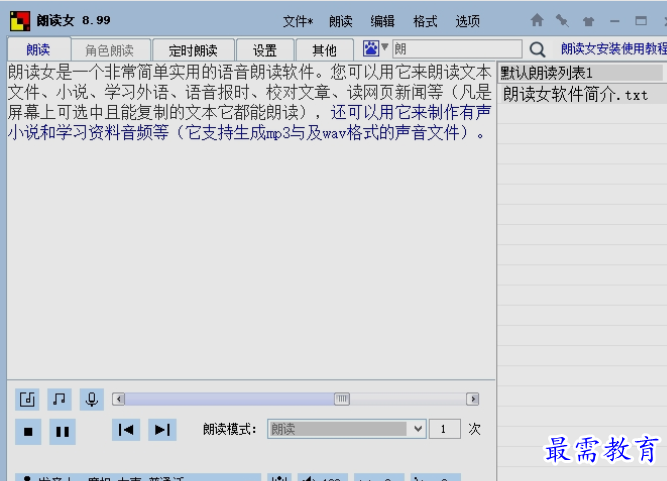
Task: Switch to the 角色朗读 tab
Action: click(110, 50)
